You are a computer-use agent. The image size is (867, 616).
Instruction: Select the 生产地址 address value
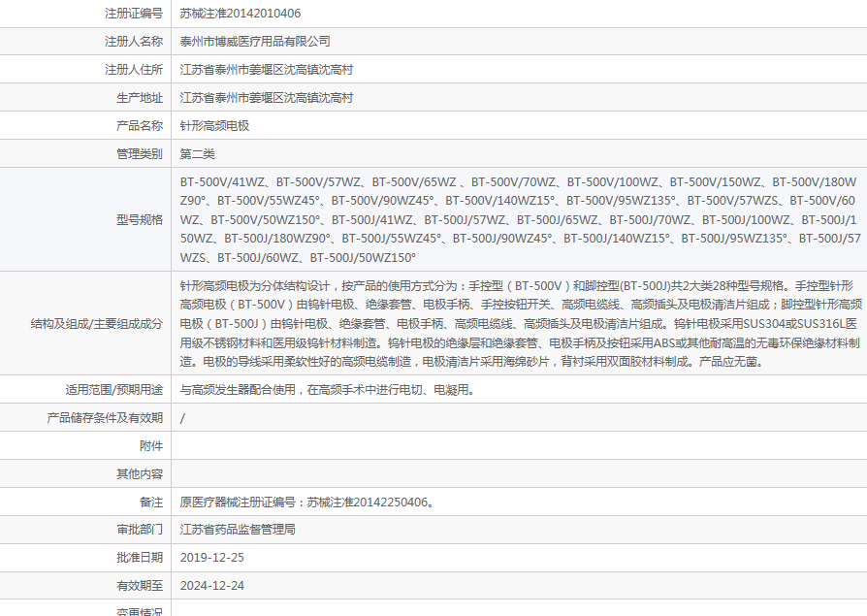click(266, 98)
